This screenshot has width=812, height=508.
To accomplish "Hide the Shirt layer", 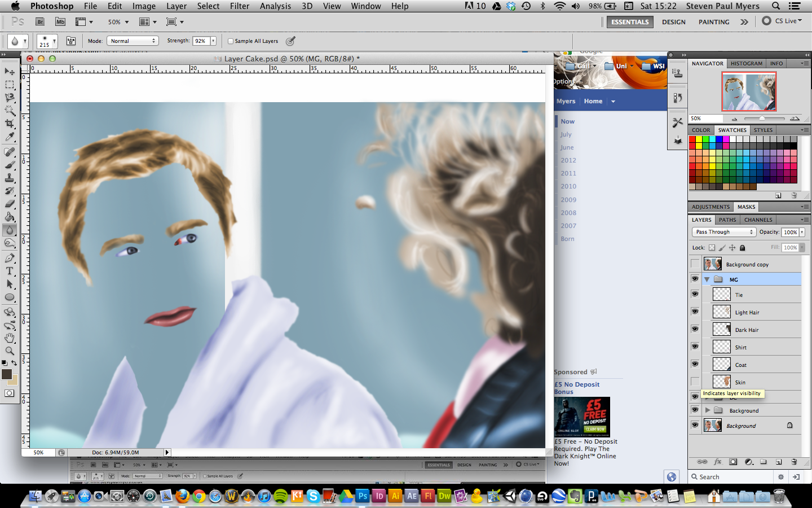I will coord(695,347).
